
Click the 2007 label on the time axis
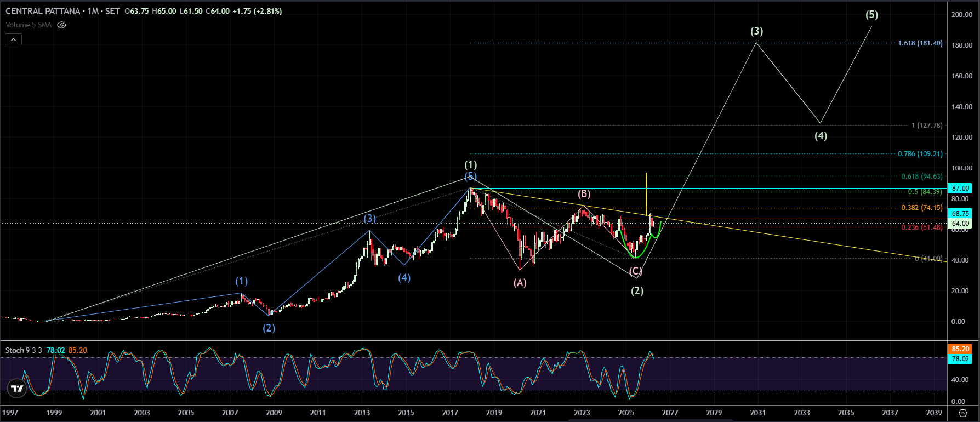coord(230,413)
